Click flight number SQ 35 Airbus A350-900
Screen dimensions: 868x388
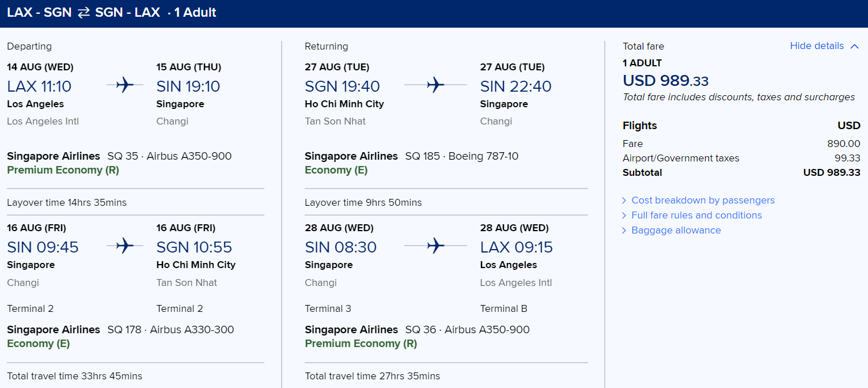tap(169, 156)
